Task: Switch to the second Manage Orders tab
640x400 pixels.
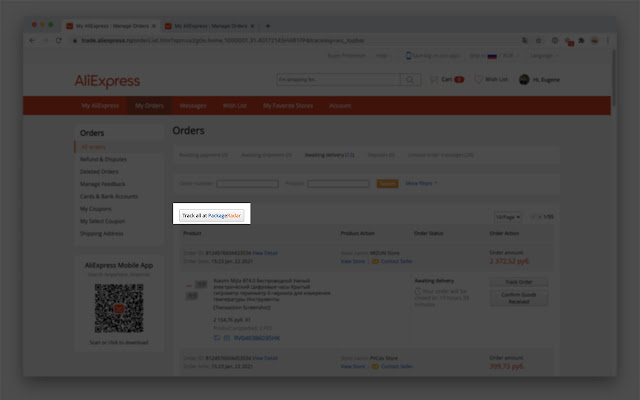Action: coord(210,26)
